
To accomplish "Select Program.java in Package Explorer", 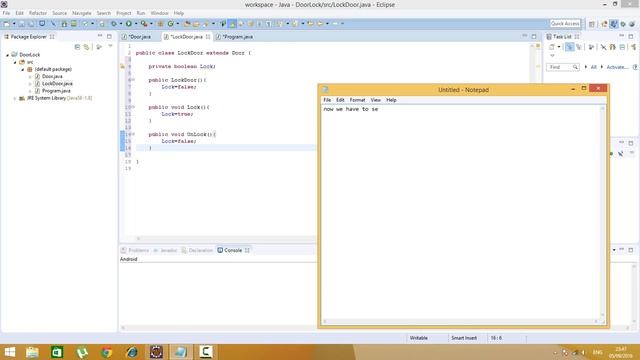I will pyautogui.click(x=56, y=91).
